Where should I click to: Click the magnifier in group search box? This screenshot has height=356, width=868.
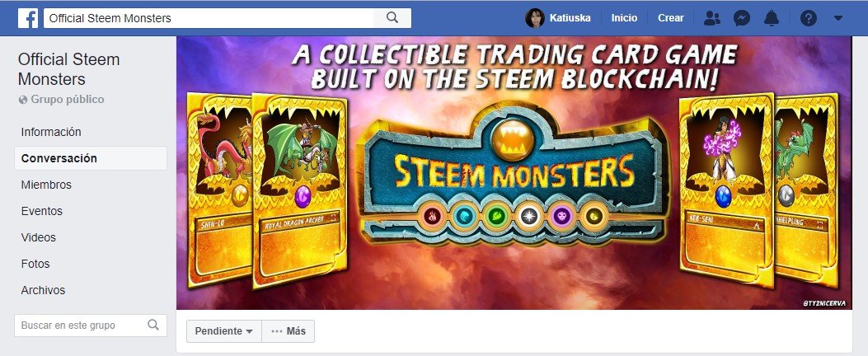click(x=153, y=325)
